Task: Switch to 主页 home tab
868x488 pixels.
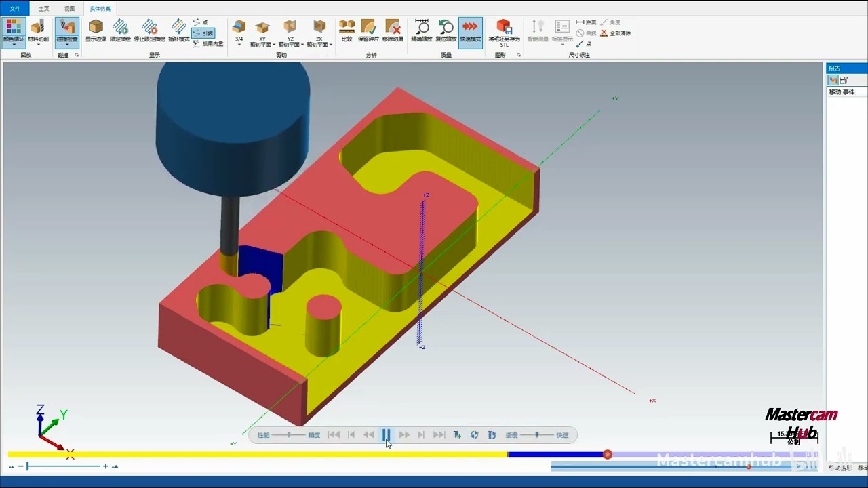Action: (x=43, y=9)
